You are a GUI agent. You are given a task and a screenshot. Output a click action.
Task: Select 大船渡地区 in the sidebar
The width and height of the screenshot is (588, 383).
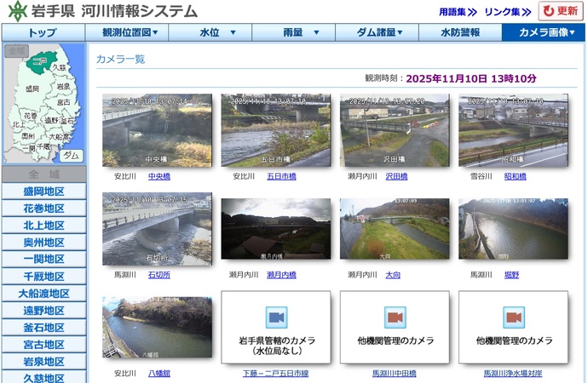[43, 293]
